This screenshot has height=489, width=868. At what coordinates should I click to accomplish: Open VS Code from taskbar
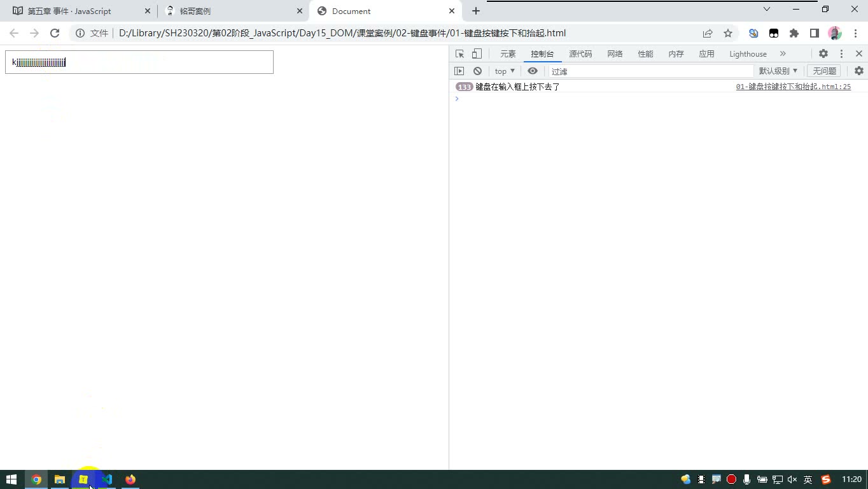[107, 479]
